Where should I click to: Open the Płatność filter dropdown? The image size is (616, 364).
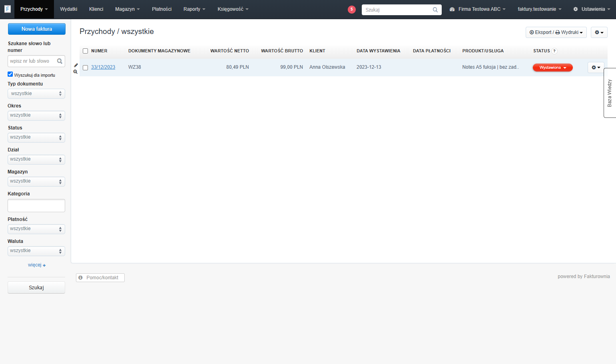point(36,229)
